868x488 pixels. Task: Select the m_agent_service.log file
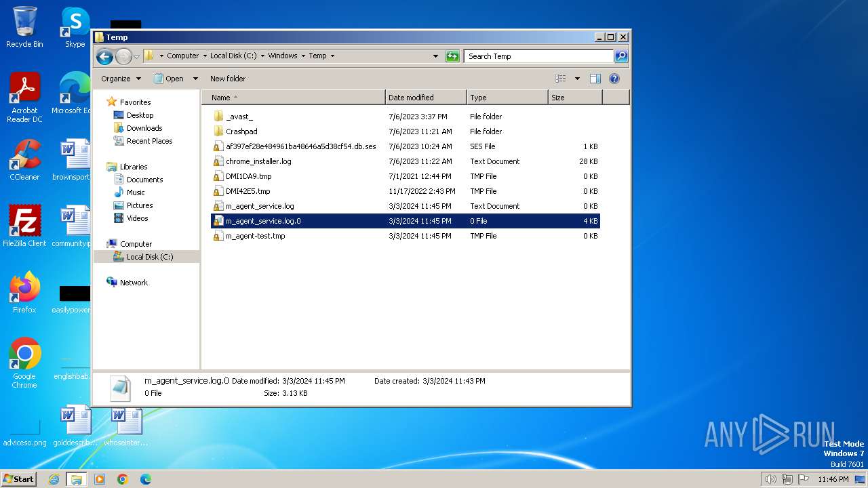coord(406,206)
